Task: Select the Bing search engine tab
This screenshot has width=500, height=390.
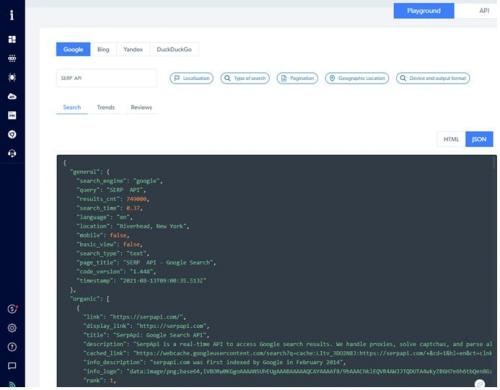Action: 103,49
